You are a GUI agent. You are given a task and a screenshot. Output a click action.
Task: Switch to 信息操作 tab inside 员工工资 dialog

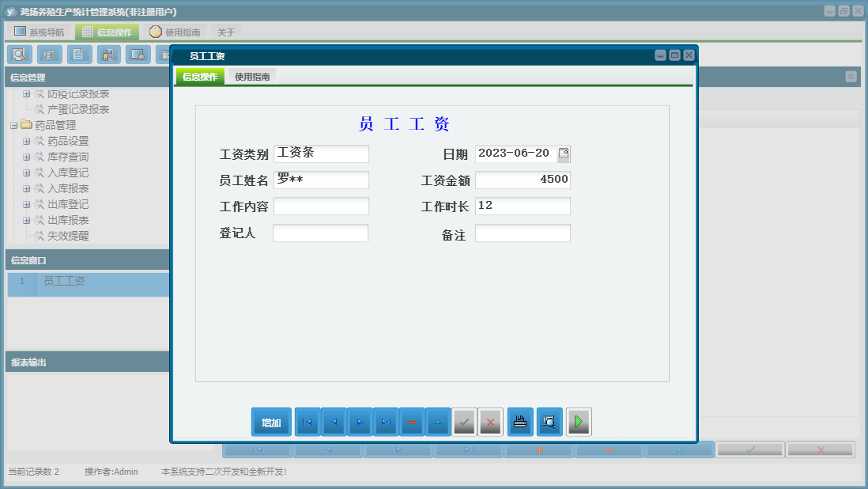click(x=200, y=77)
